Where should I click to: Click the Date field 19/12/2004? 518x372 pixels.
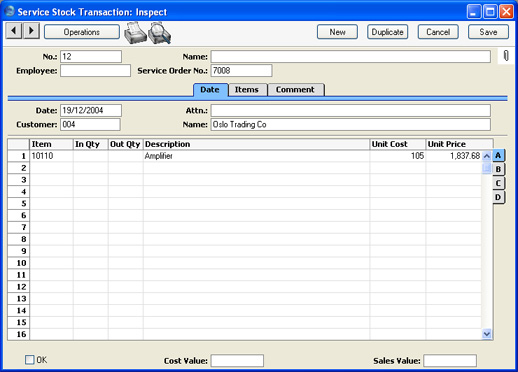91,110
